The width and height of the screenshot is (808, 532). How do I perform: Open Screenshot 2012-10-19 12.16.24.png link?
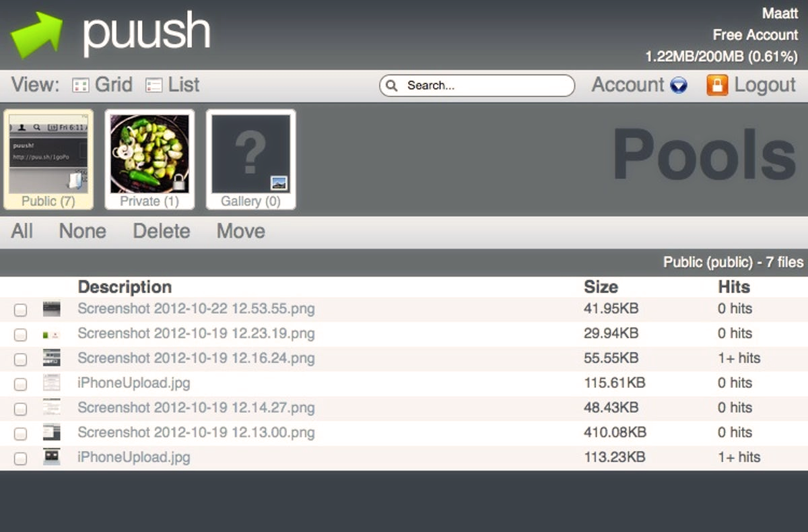[x=196, y=358]
